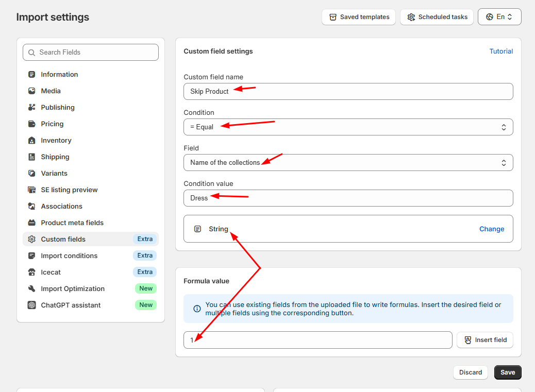Click the New badge beside ChatGPT assistant

click(x=146, y=305)
